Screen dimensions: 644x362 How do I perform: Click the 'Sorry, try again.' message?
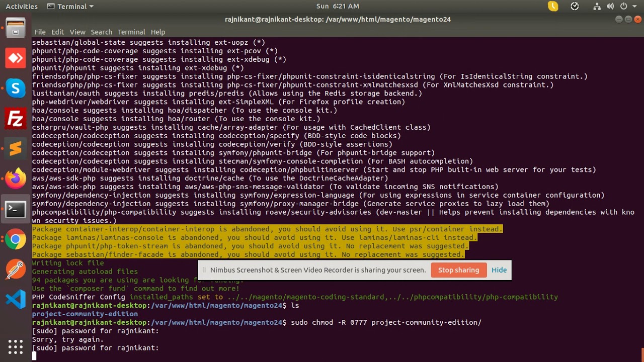click(68, 339)
